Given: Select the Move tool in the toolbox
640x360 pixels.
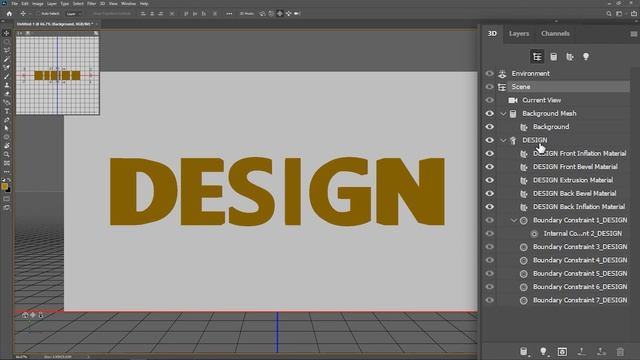Looking at the screenshot, I should pos(7,33).
